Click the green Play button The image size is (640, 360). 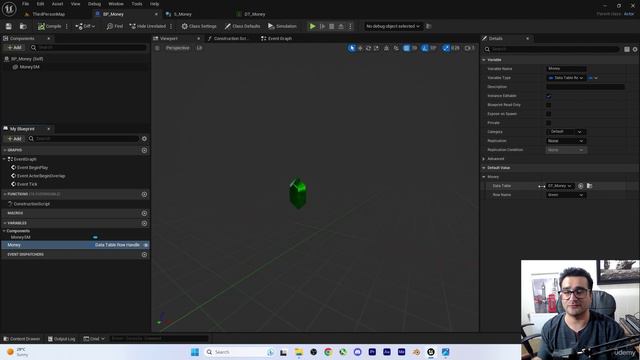click(312, 26)
